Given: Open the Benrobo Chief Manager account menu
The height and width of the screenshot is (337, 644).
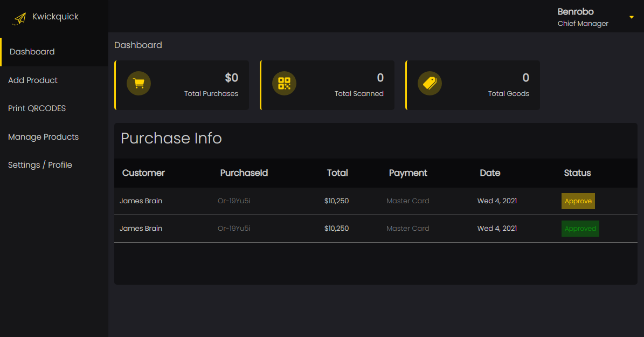Looking at the screenshot, I should [x=583, y=17].
